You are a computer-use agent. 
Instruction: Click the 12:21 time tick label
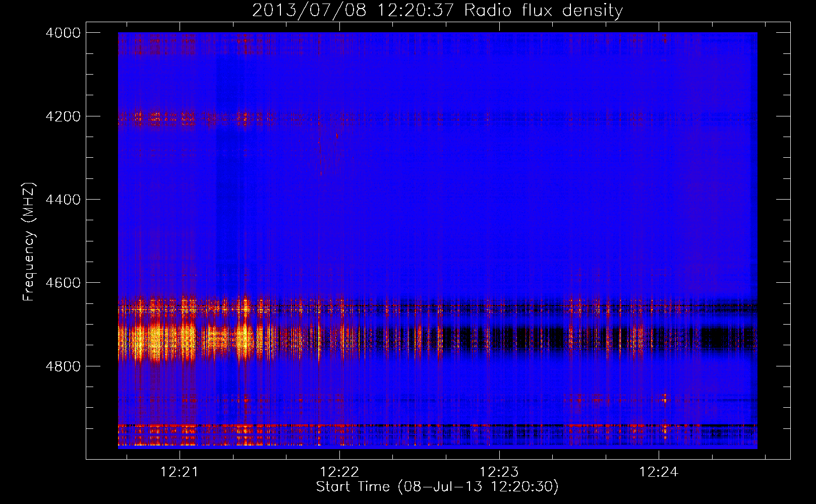pos(180,472)
